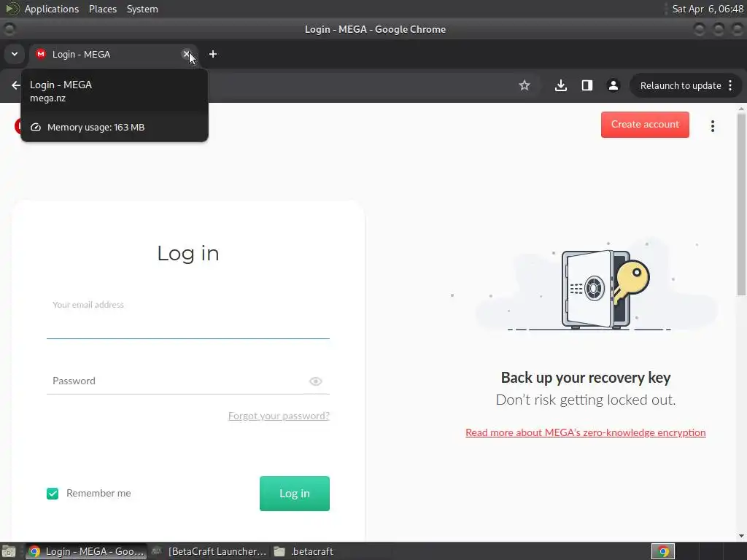Click the green Log in button
Screen dimensions: 747x560
(295, 494)
